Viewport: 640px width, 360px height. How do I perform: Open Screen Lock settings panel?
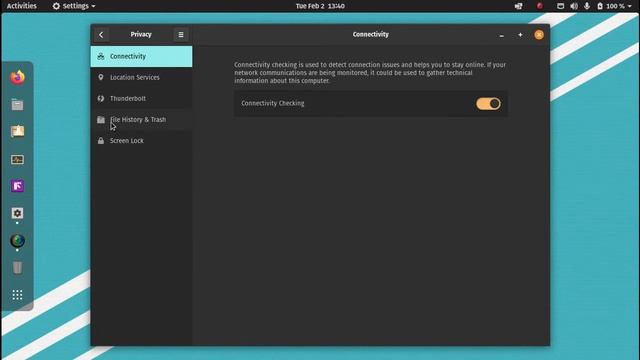click(x=141, y=141)
